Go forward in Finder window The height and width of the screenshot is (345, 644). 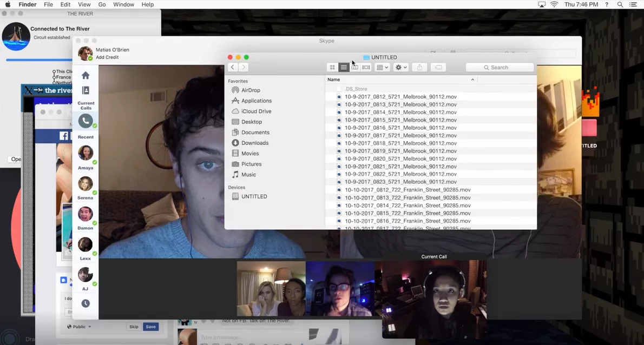pos(244,67)
